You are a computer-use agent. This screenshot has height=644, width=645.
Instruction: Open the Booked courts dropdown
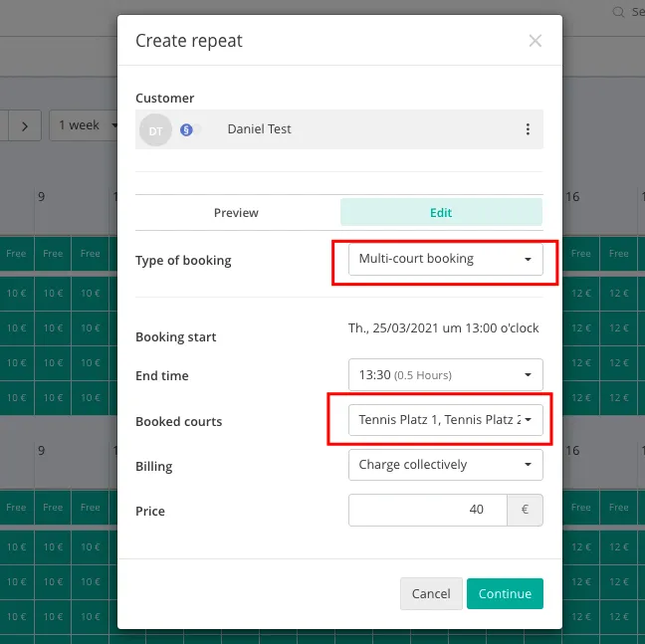(x=445, y=420)
